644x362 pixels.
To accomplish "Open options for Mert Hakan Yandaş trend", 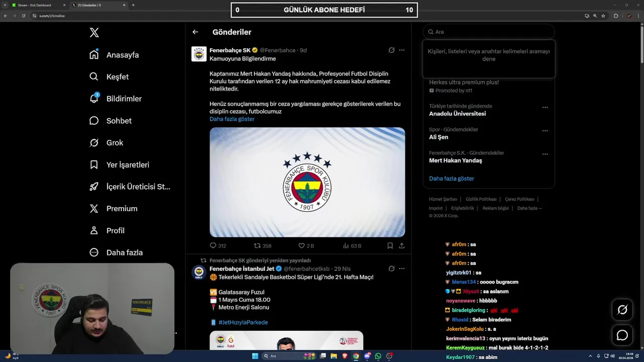I will (545, 154).
